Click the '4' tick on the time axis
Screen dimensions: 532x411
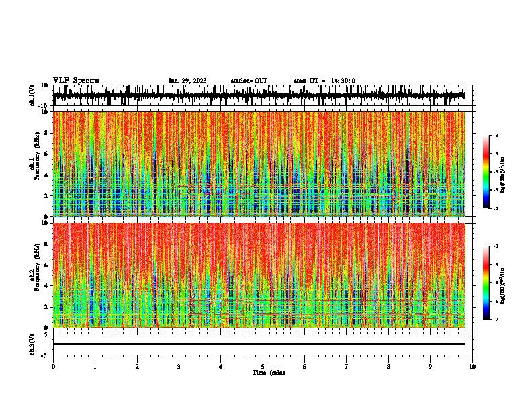[221, 367]
